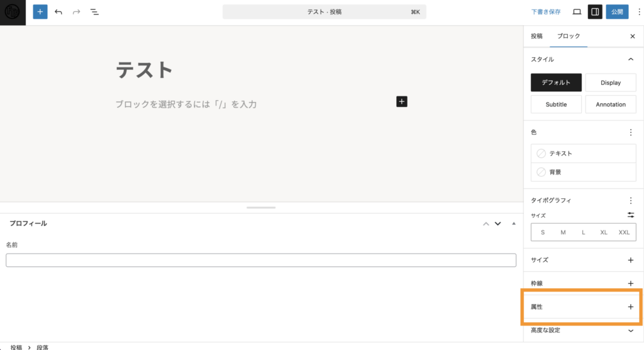The width and height of the screenshot is (644, 350).
Task: Click the 下書き保存 link
Action: click(x=545, y=12)
